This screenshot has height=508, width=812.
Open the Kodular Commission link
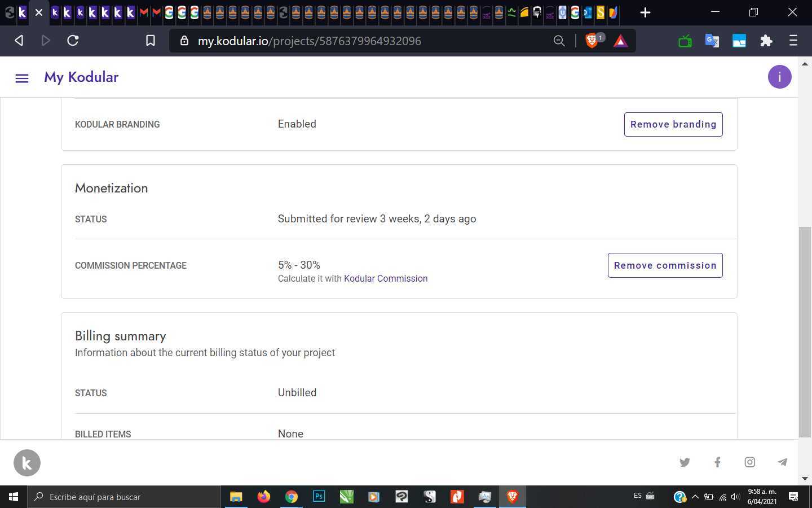point(386,278)
